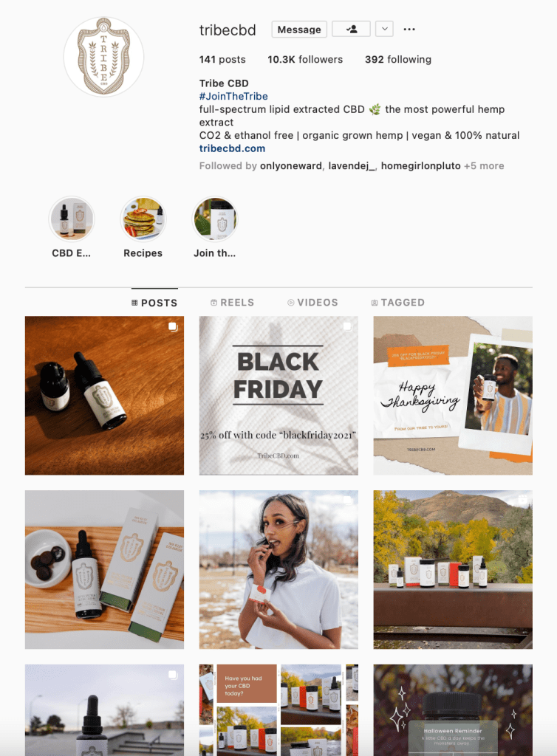The width and height of the screenshot is (557, 756).
Task: View the 392 following list
Action: tap(398, 59)
